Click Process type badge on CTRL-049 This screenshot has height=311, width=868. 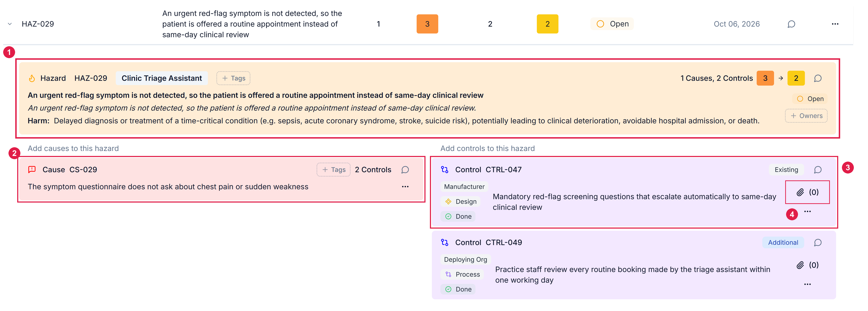pyautogui.click(x=462, y=274)
